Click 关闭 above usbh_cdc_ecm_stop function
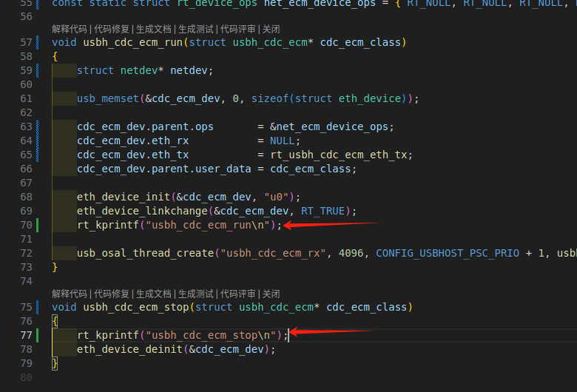 pyautogui.click(x=271, y=294)
